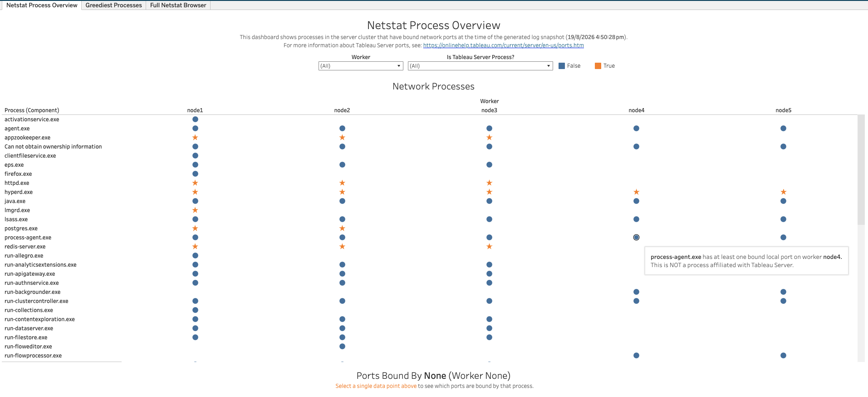Select httpd.exe star under node1
Screen dimensions: 868x397
[x=195, y=183]
